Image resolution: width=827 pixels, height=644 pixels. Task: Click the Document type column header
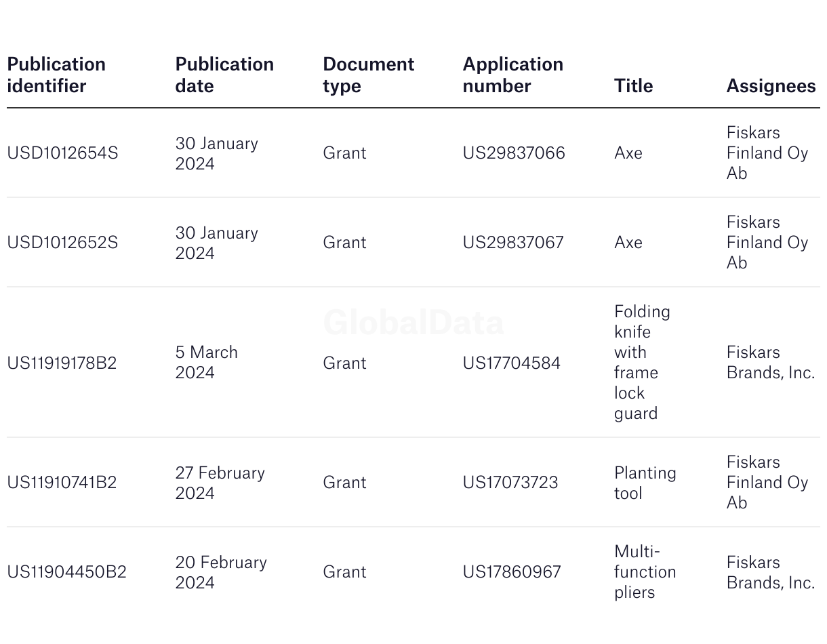click(368, 75)
